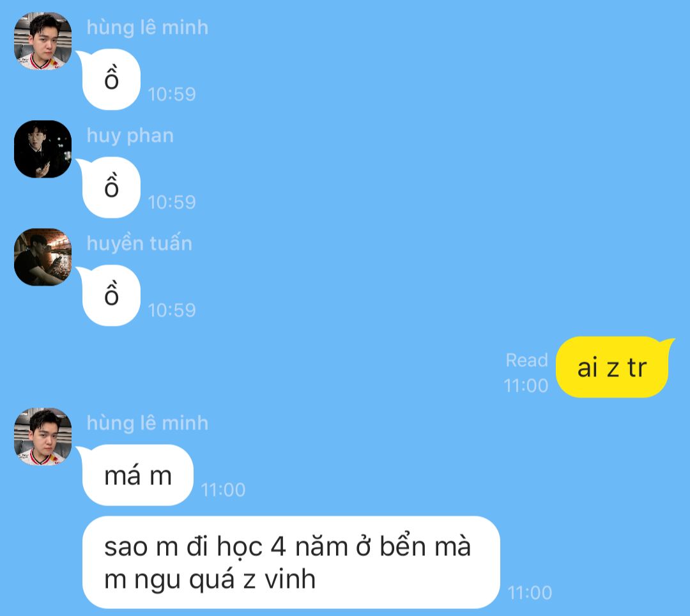Click the 11:00 timestamp beside the long message
690x616 pixels.
530,593
